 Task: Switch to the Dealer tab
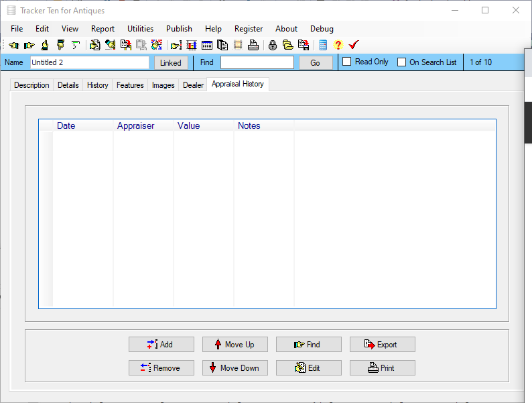pyautogui.click(x=193, y=85)
